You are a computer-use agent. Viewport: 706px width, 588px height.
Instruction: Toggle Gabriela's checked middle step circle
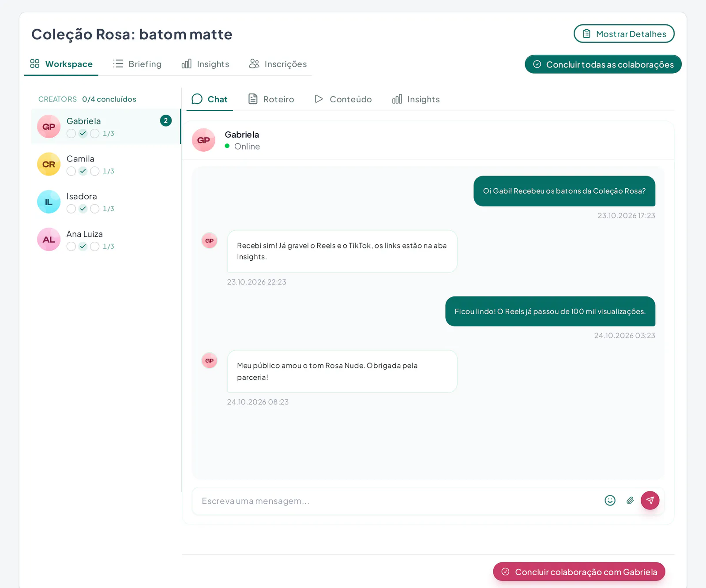[83, 134]
